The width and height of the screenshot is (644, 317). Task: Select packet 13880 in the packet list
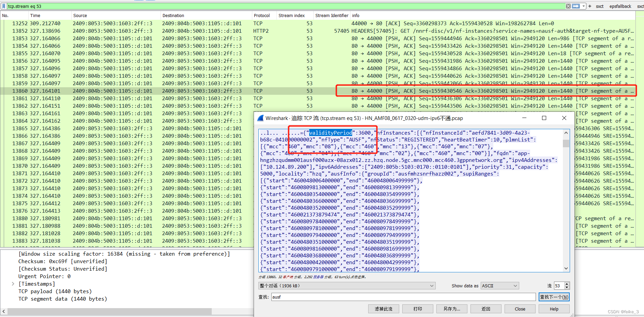(127, 218)
